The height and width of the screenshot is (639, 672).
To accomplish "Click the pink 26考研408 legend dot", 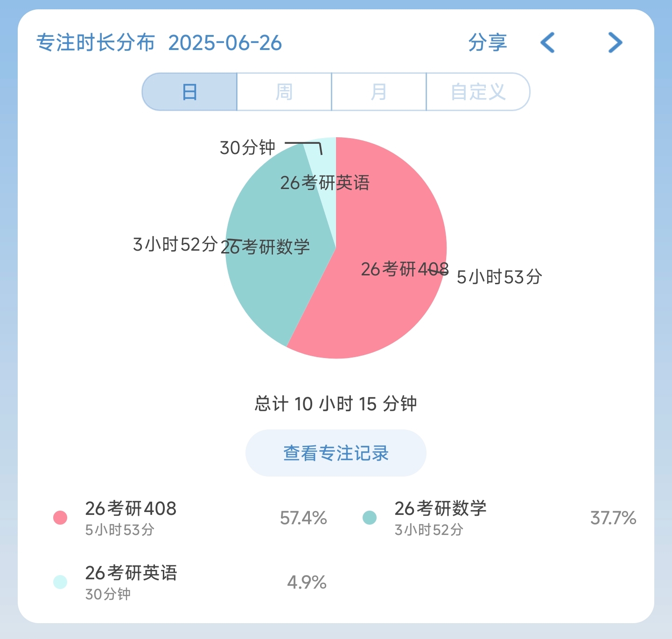I will (x=60, y=518).
